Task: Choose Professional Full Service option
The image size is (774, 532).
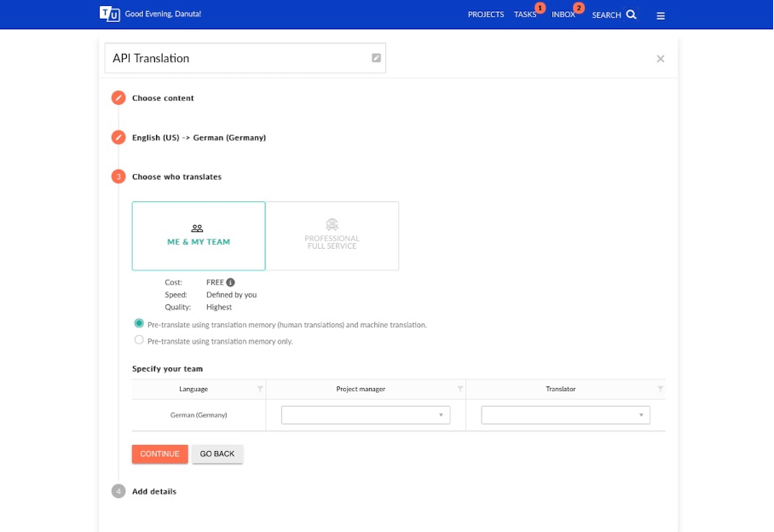Action: click(x=332, y=236)
